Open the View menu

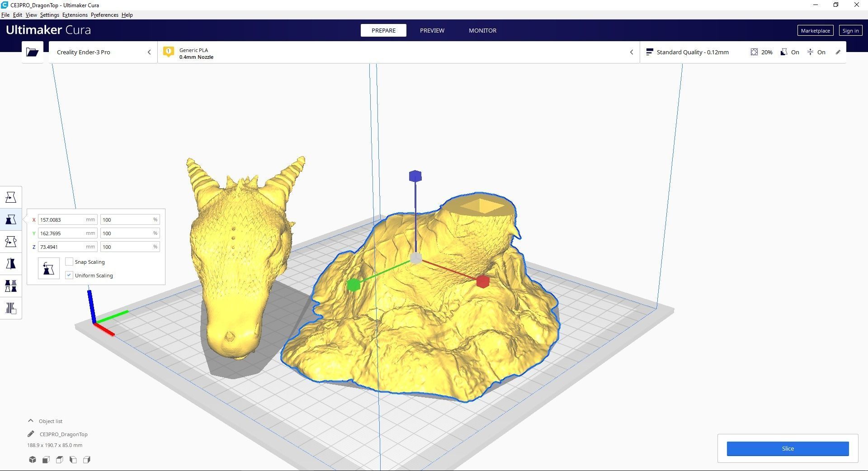coord(31,15)
